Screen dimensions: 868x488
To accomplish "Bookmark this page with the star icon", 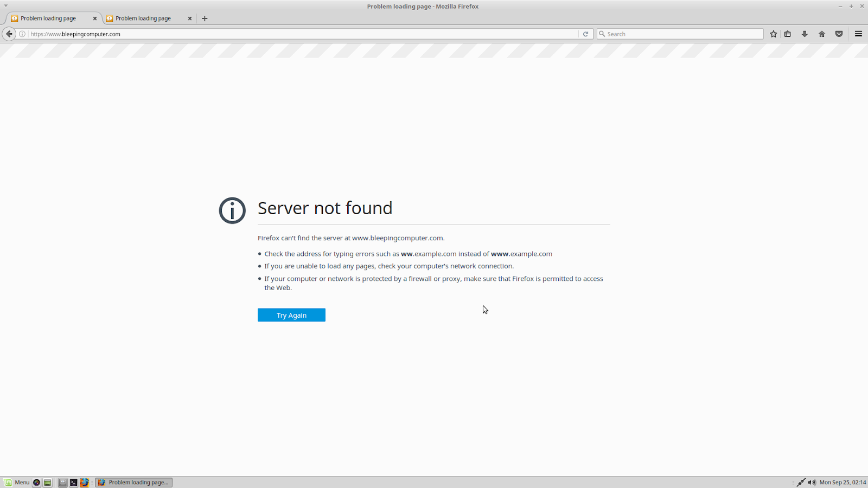I will pyautogui.click(x=774, y=34).
